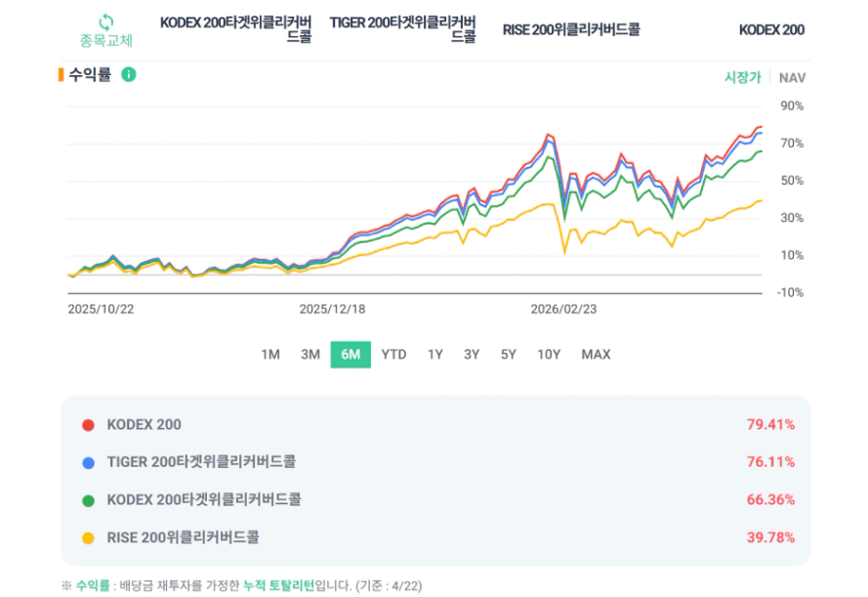Click the 누적 토탈리턴 footnote text
The height and width of the screenshot is (597, 868).
tap(278, 585)
